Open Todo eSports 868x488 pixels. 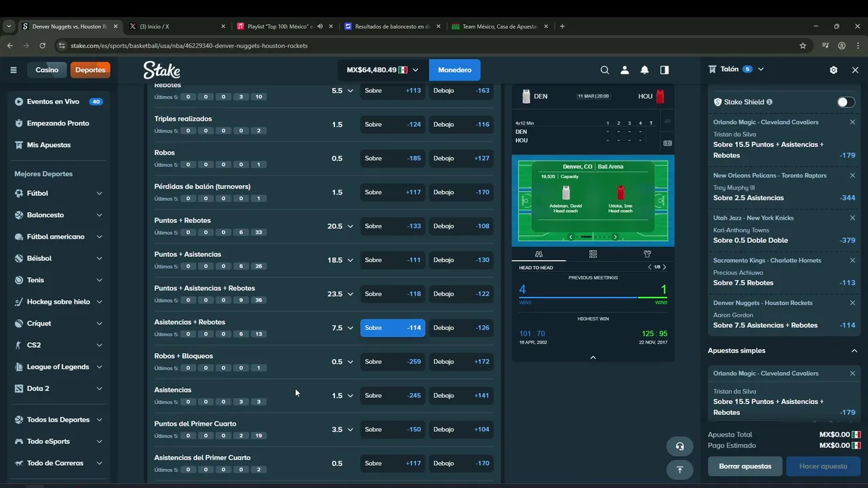pyautogui.click(x=58, y=441)
